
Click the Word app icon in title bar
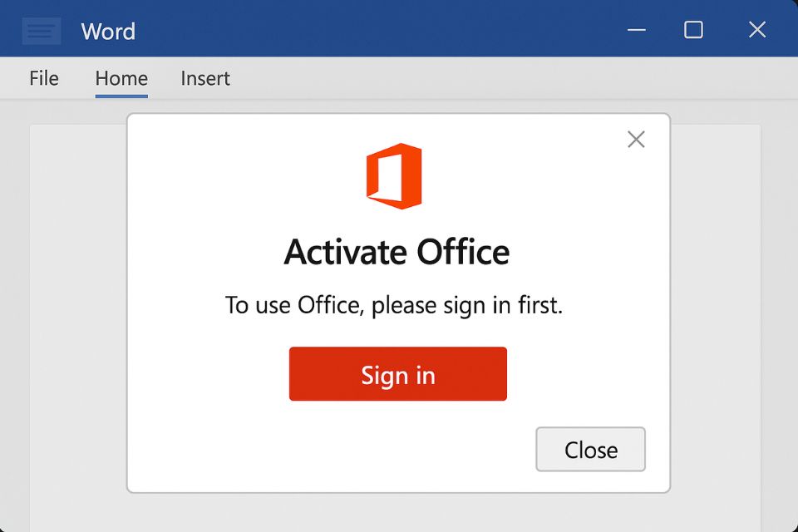pyautogui.click(x=41, y=32)
